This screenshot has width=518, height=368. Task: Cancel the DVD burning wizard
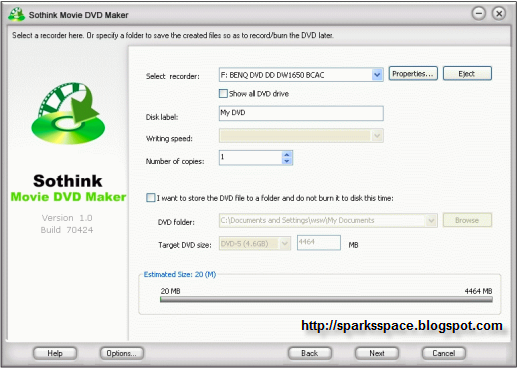(444, 353)
